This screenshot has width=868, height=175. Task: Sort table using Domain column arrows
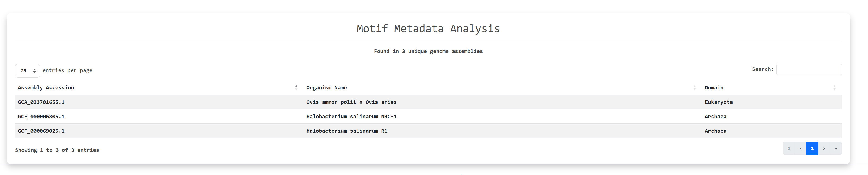(834, 88)
